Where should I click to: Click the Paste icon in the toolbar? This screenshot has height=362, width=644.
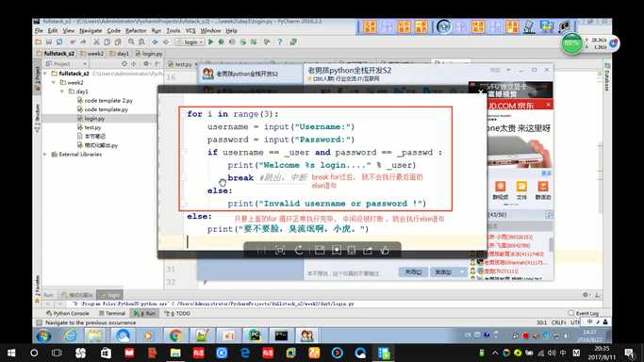[118, 41]
